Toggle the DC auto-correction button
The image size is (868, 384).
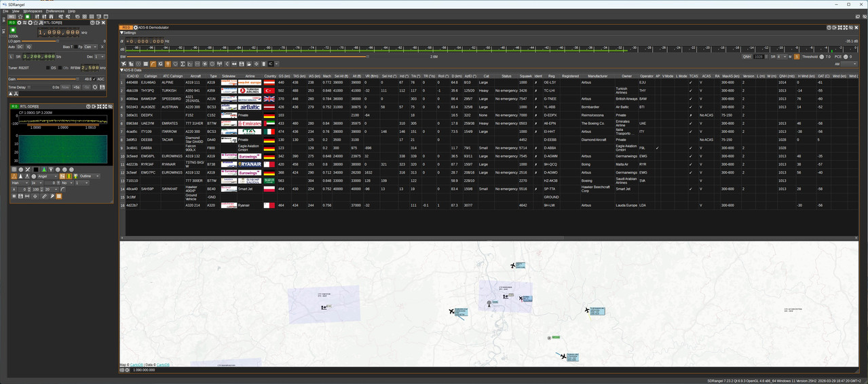[x=20, y=47]
